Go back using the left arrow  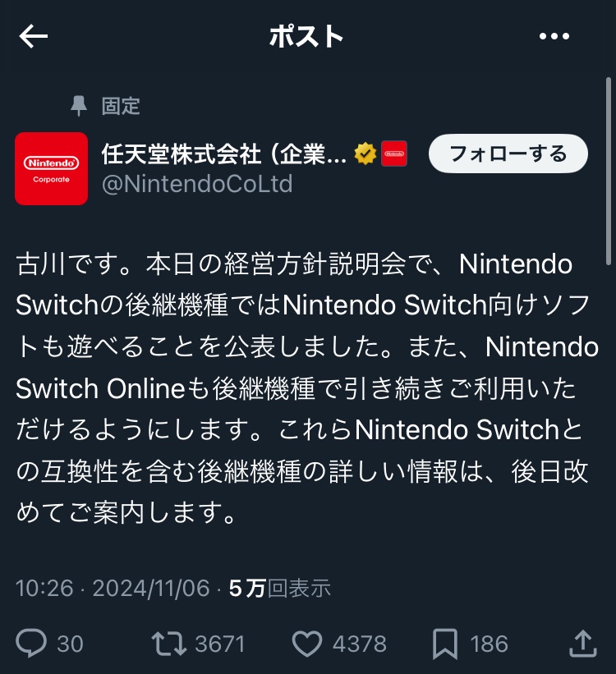[34, 36]
